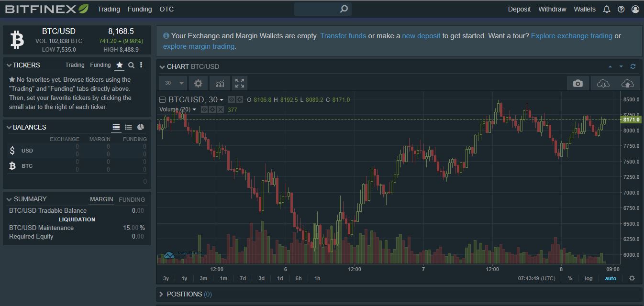This screenshot has width=644, height=306.
Task: Select Funding tab in Summary panel
Action: [132, 199]
